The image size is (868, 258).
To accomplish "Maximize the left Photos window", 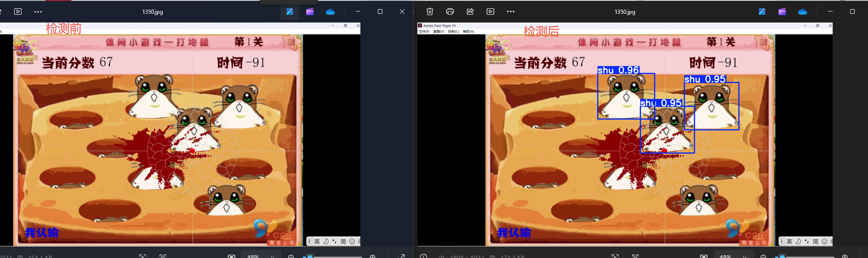I will 380,11.
